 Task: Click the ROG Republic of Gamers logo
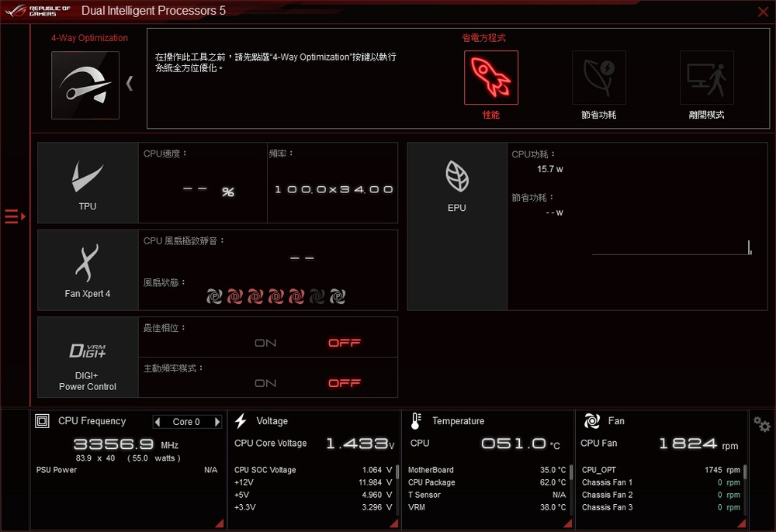[37, 10]
